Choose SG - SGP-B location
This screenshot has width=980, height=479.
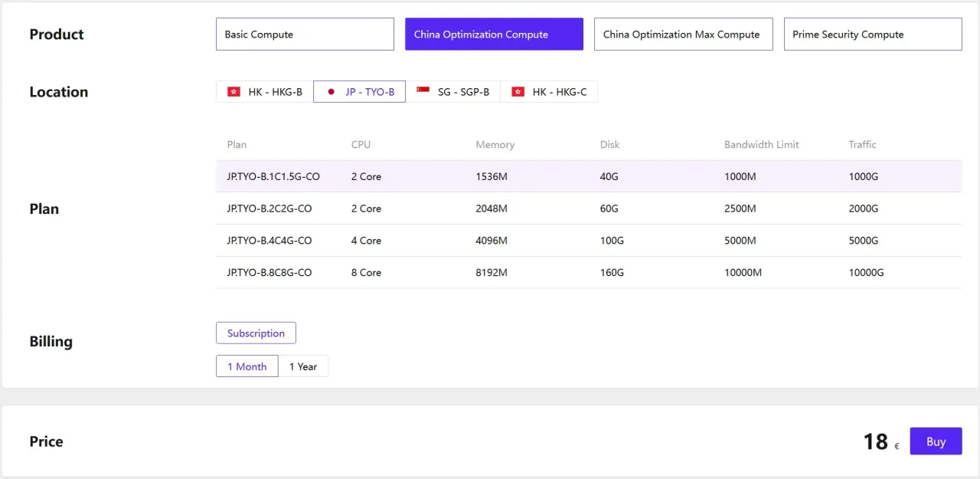pyautogui.click(x=452, y=92)
